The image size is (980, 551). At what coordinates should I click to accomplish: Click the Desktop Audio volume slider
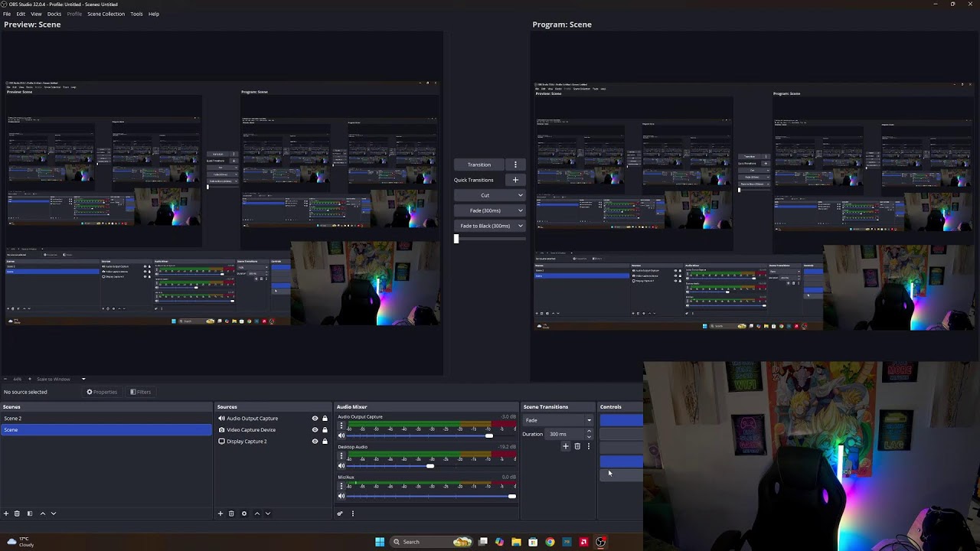[x=432, y=466]
